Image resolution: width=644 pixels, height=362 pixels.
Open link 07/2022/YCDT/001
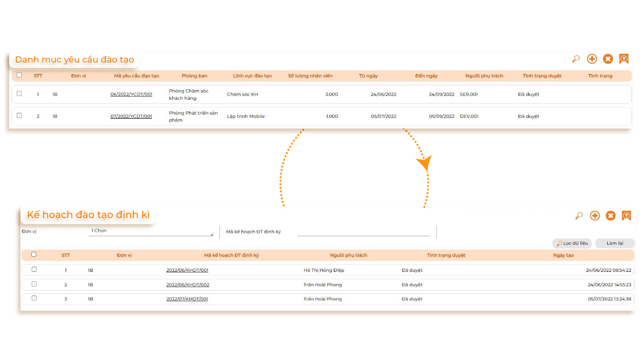point(131,116)
